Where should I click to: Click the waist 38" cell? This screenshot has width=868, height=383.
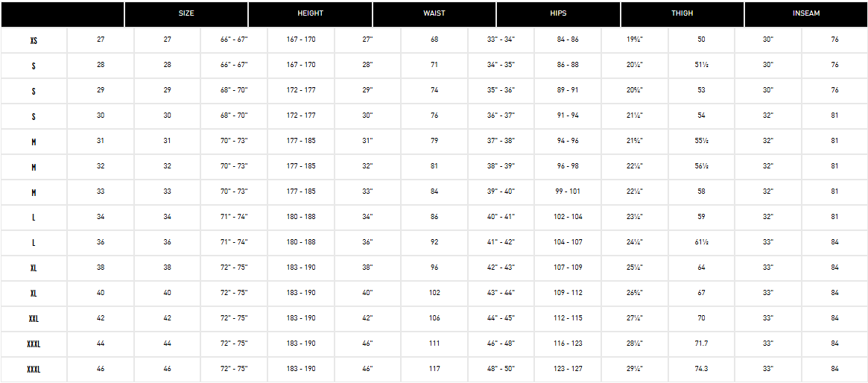click(367, 268)
